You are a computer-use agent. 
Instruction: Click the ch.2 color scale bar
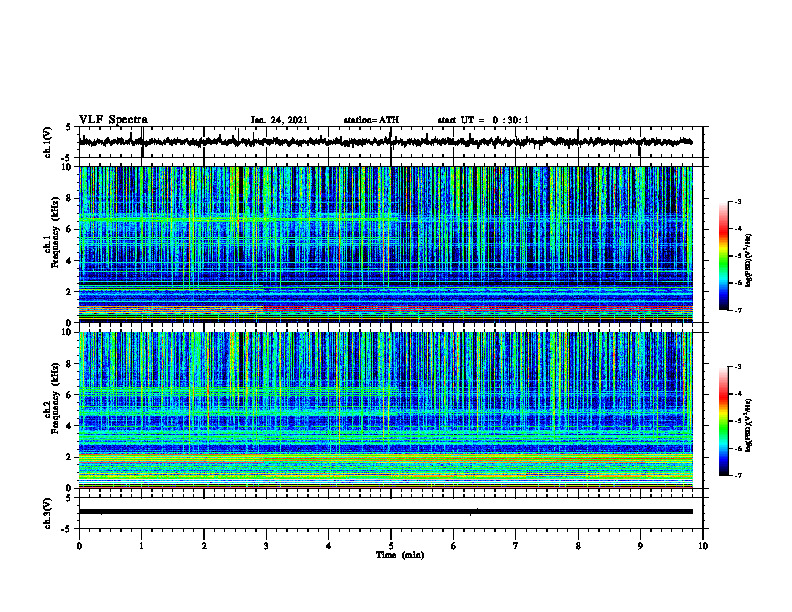pos(723,421)
